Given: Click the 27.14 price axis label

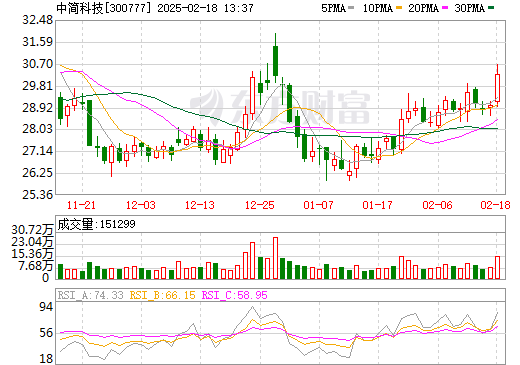Looking at the screenshot, I should click(x=38, y=151).
